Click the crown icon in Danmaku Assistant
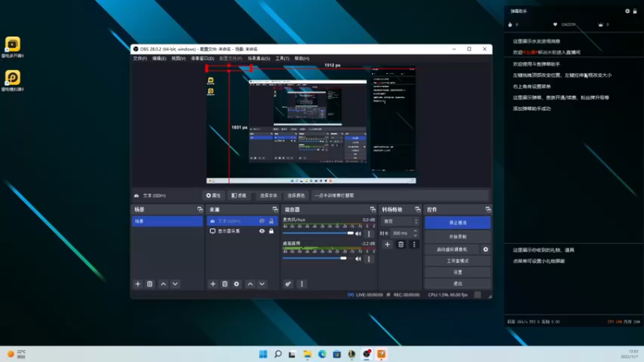Viewport: 644px width, 362px height. (601, 25)
